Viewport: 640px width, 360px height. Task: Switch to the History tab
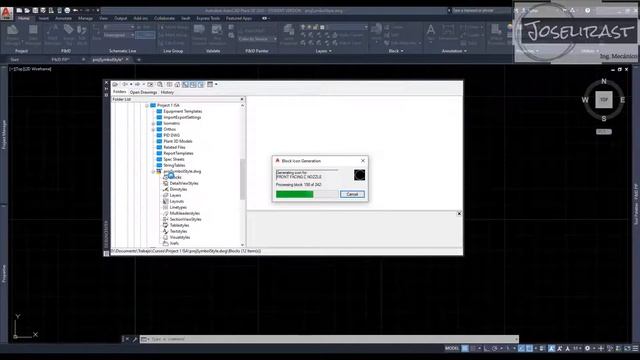[x=167, y=92]
